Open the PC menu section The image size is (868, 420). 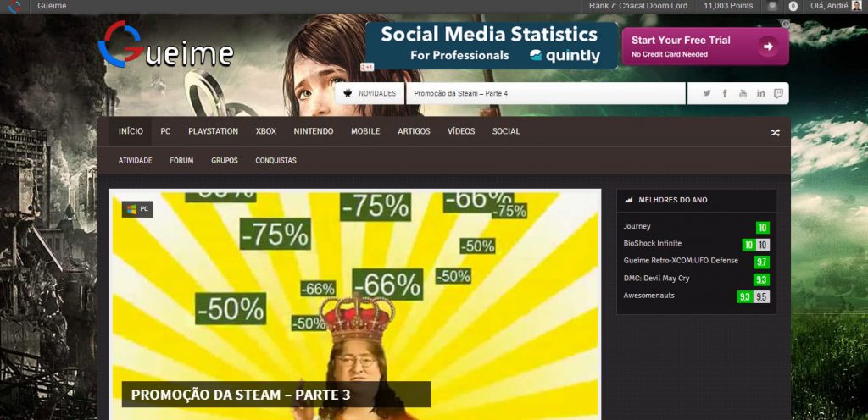pos(165,131)
